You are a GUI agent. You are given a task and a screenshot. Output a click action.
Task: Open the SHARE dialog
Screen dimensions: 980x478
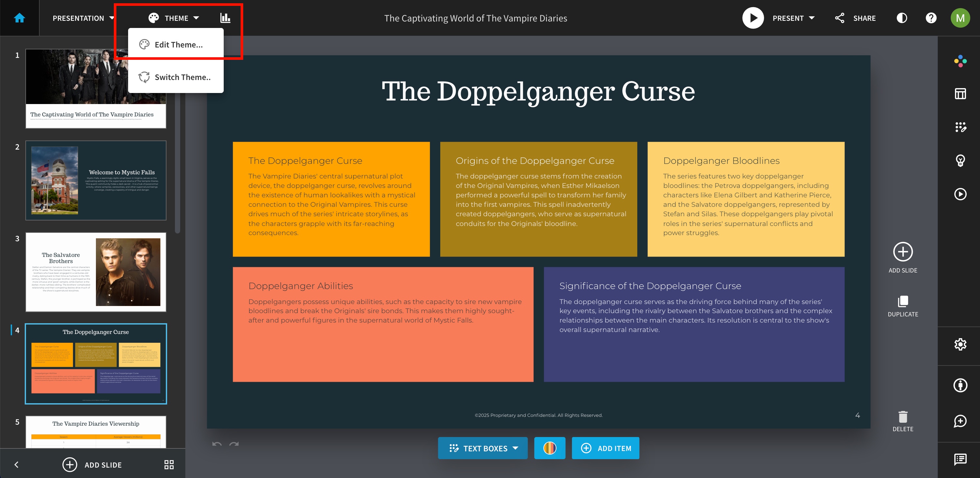(855, 18)
